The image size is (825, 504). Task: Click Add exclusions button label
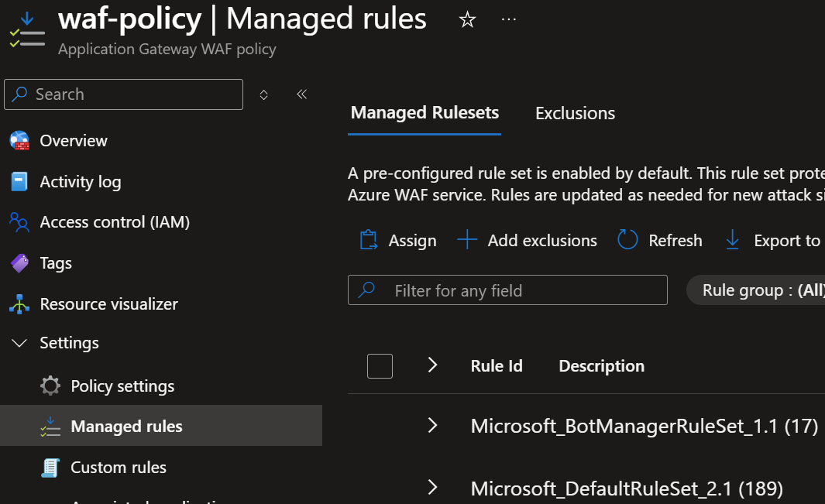pyautogui.click(x=542, y=241)
